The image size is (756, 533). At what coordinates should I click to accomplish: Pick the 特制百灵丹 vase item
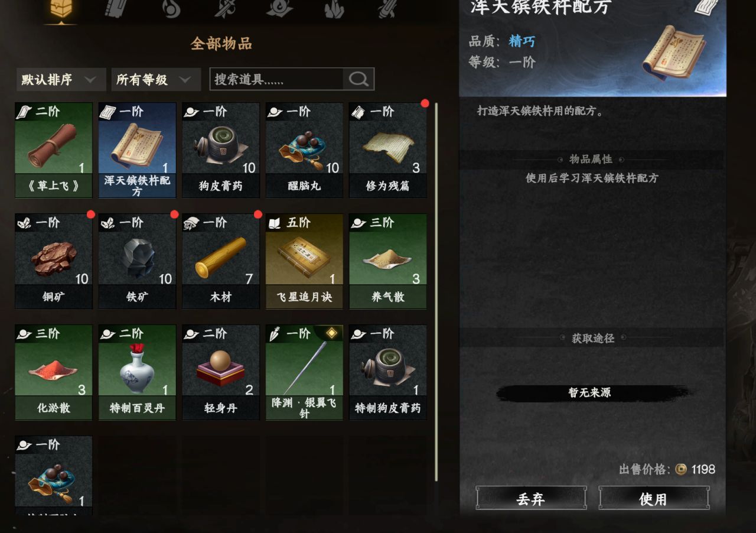click(137, 372)
